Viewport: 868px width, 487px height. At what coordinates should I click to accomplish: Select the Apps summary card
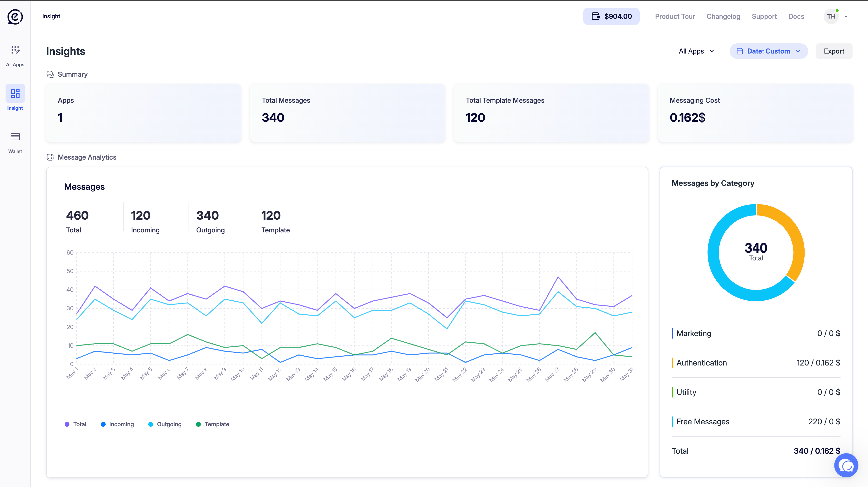click(143, 113)
